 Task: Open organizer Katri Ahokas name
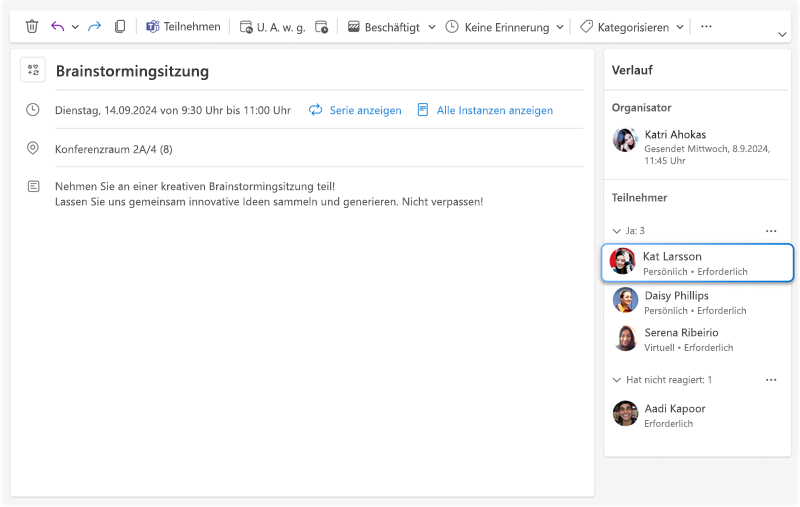tap(675, 135)
